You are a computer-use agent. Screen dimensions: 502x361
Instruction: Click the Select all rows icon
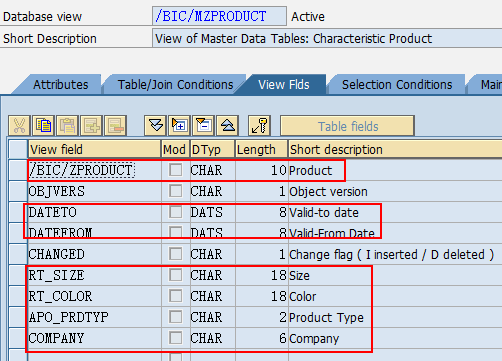[155, 126]
